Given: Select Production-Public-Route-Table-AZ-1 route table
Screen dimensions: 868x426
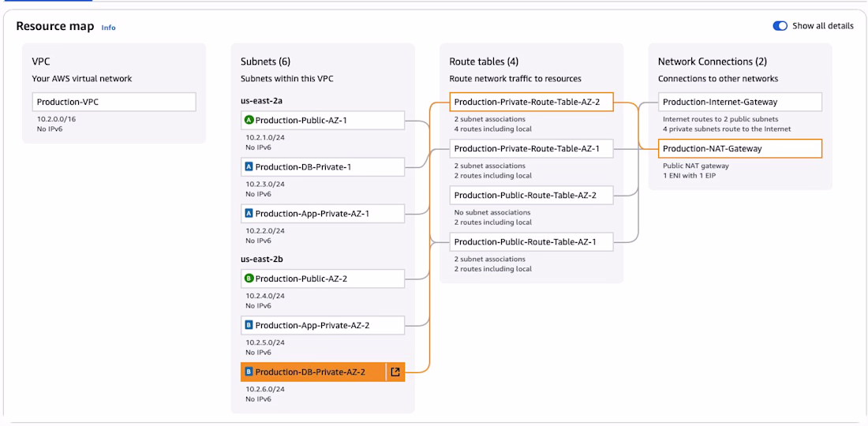Looking at the screenshot, I should click(531, 241).
